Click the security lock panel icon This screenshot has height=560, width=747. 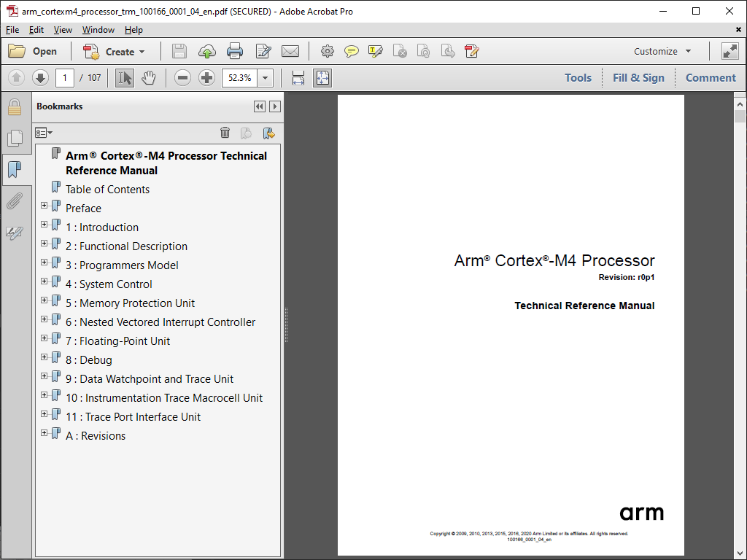coord(15,107)
